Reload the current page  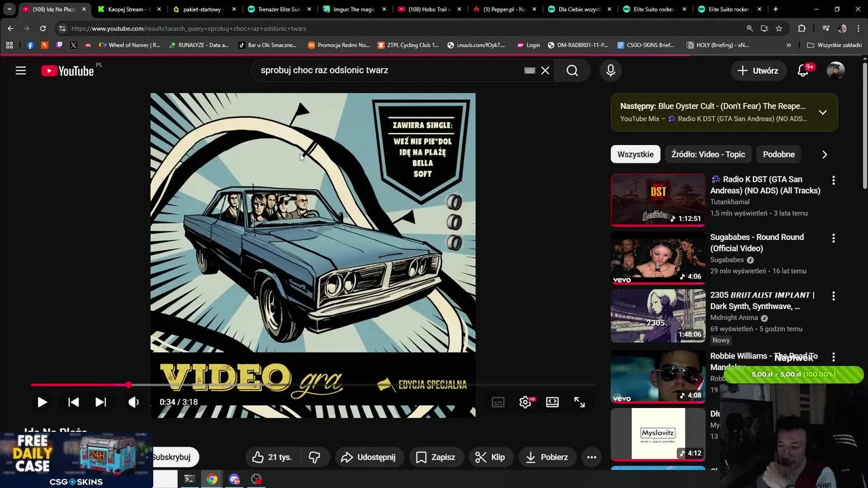pos(43,28)
